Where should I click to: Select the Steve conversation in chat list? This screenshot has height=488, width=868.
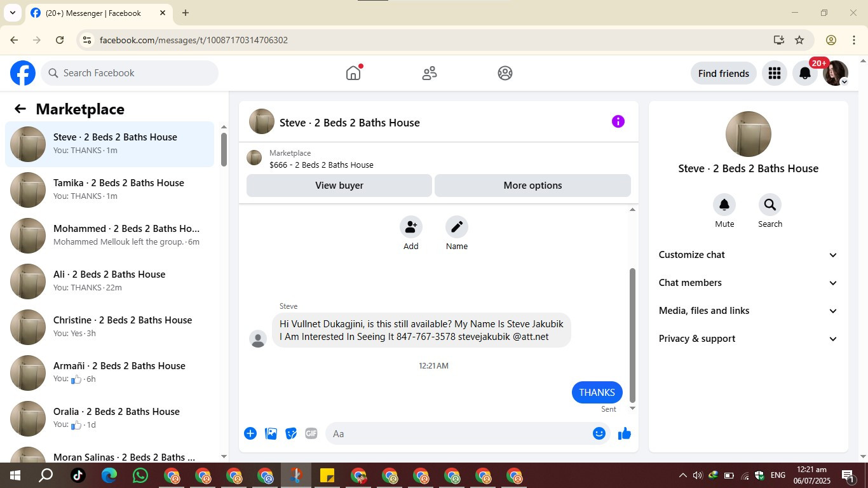point(109,144)
